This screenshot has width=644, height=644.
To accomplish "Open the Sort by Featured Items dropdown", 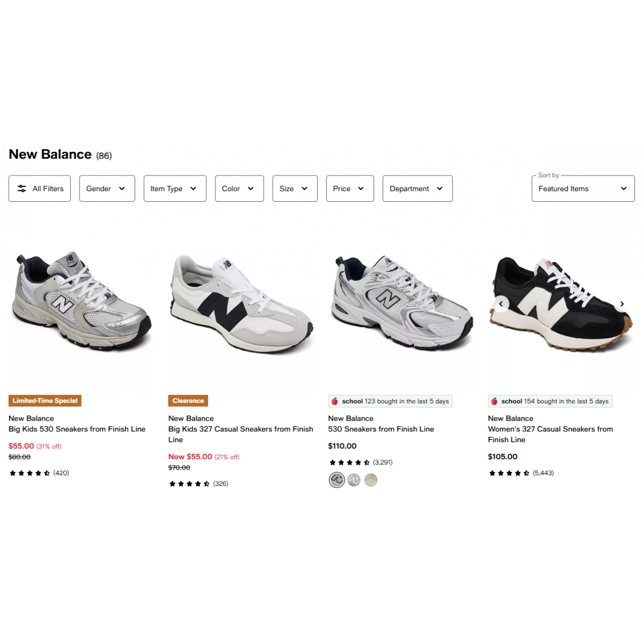I will [583, 188].
